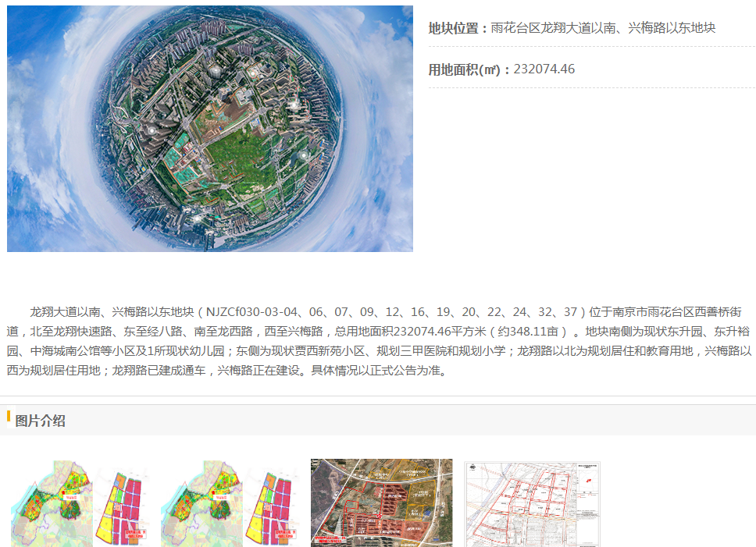This screenshot has width=756, height=547.
Task: Click the 用地面积(㎡) label
Action: (x=467, y=69)
